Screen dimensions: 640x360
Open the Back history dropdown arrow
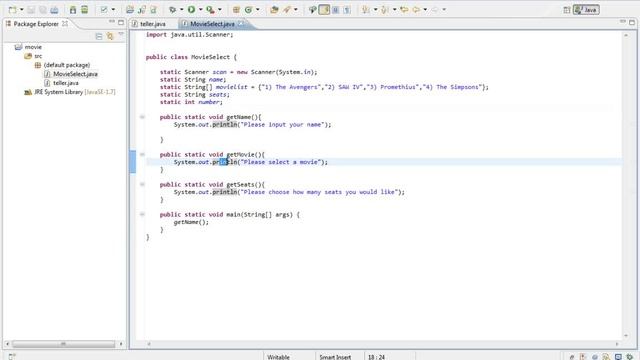click(425, 9)
